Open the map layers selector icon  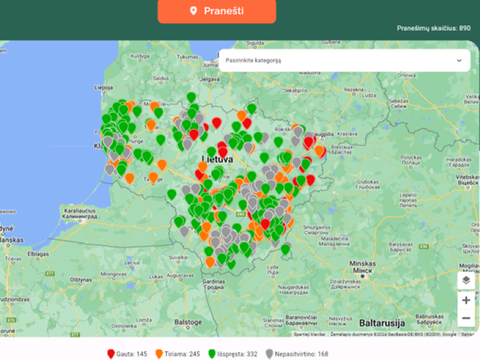(x=466, y=280)
